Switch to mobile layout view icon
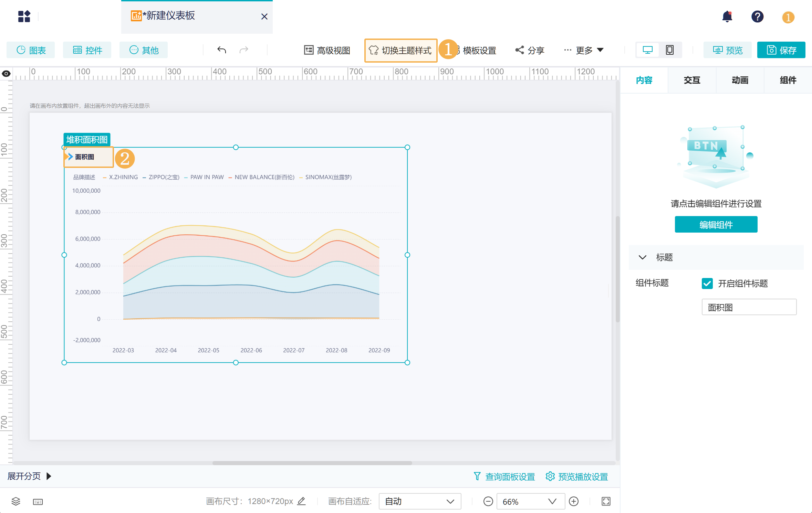The image size is (812, 513). click(x=669, y=50)
